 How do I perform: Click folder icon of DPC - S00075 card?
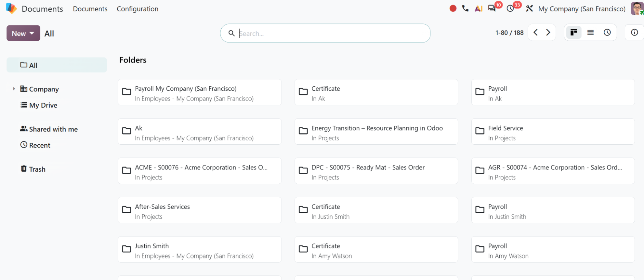[303, 170]
